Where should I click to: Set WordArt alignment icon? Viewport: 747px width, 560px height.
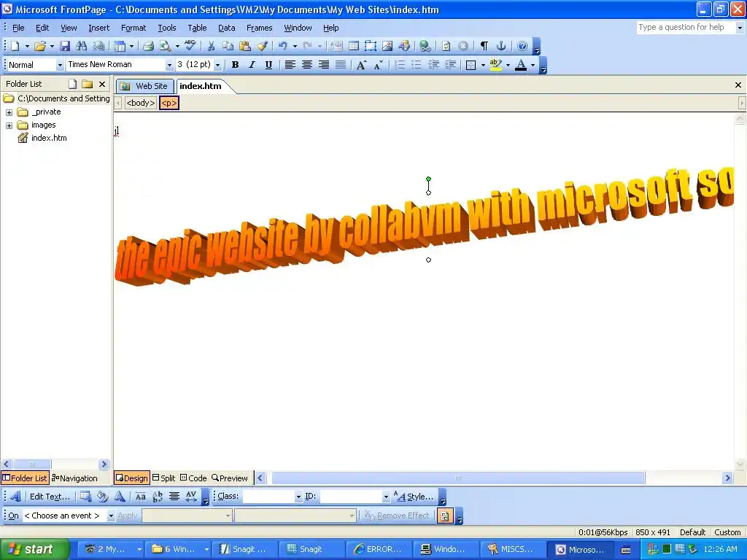(174, 497)
